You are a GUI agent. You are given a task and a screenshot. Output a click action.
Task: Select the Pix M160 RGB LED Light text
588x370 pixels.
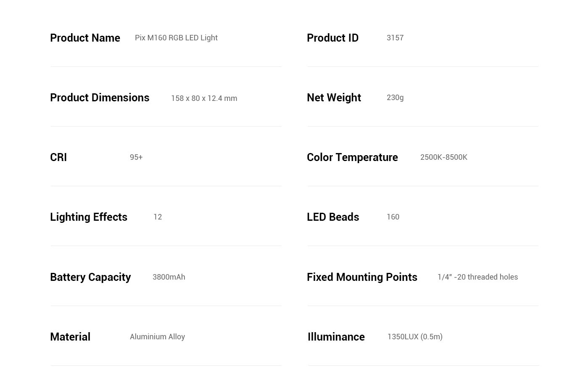[x=176, y=38]
